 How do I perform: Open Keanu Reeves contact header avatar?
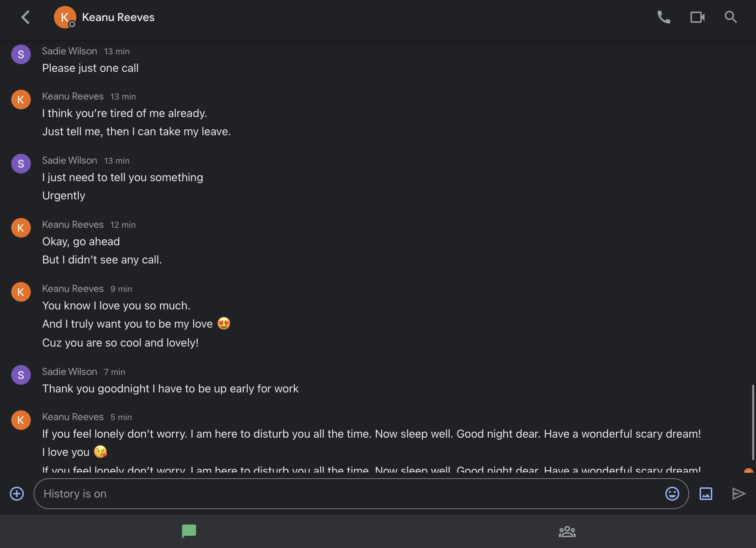tap(65, 17)
